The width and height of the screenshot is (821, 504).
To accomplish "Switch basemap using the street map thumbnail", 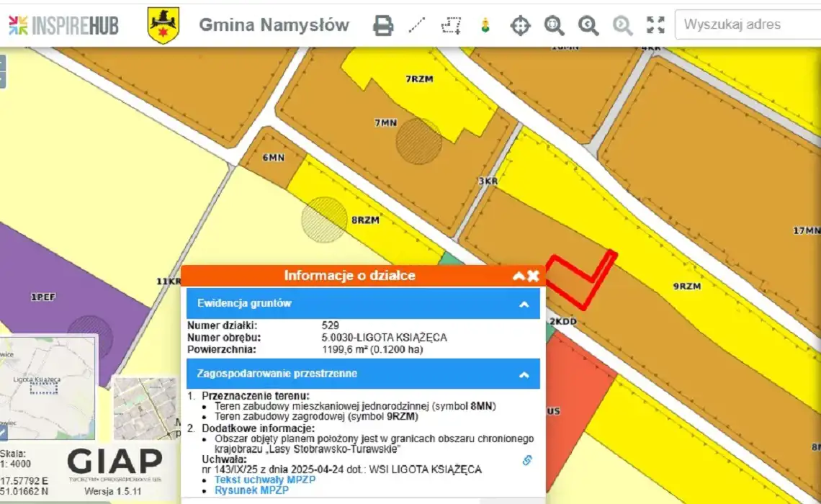I will coord(145,408).
